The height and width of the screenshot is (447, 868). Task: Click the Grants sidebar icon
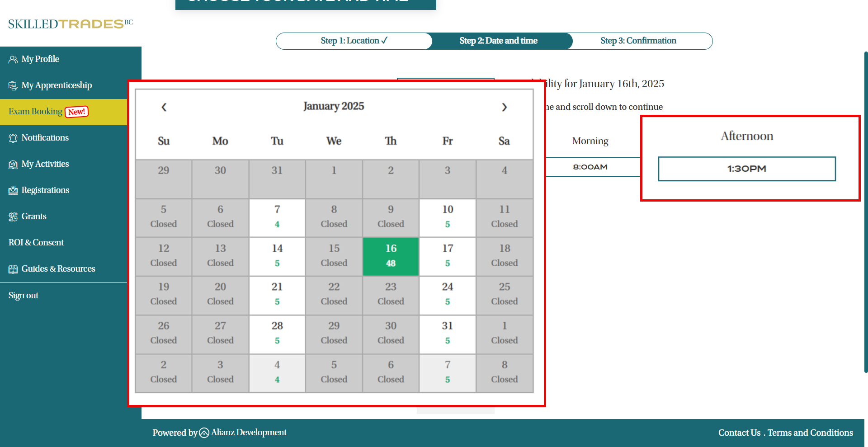[x=13, y=217]
